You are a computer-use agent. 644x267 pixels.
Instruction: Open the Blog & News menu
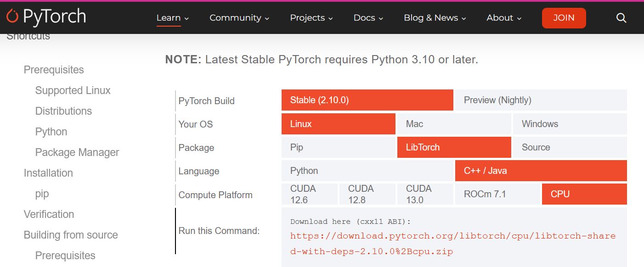pyautogui.click(x=435, y=18)
